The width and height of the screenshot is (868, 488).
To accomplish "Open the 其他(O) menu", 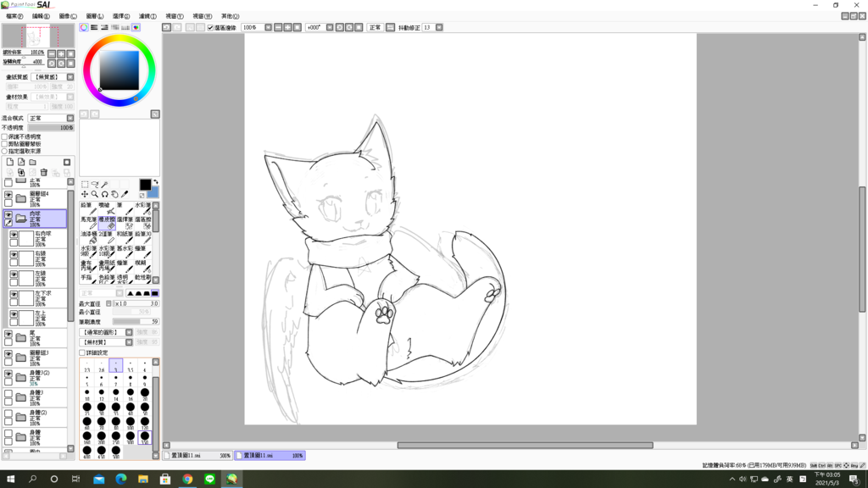I will [x=230, y=16].
